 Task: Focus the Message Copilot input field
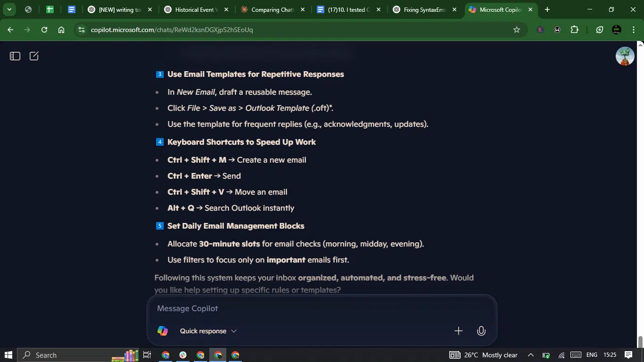point(322,308)
